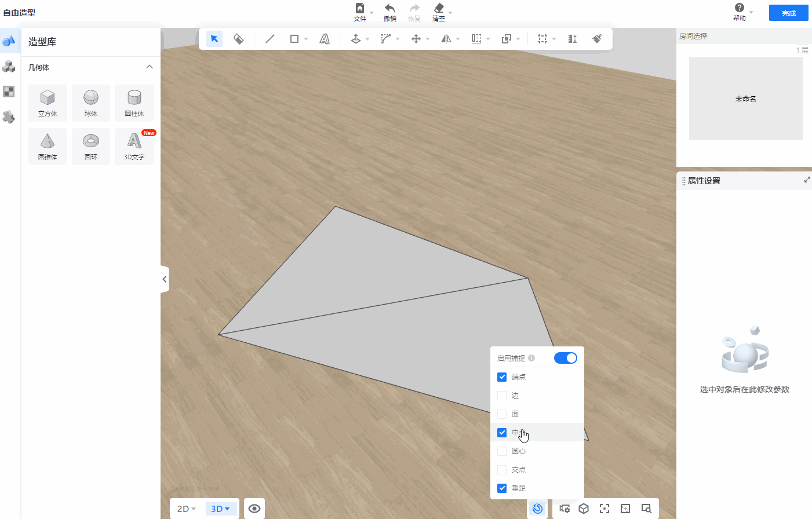
Task: Open the 2D view mode dropdown
Action: [x=187, y=509]
